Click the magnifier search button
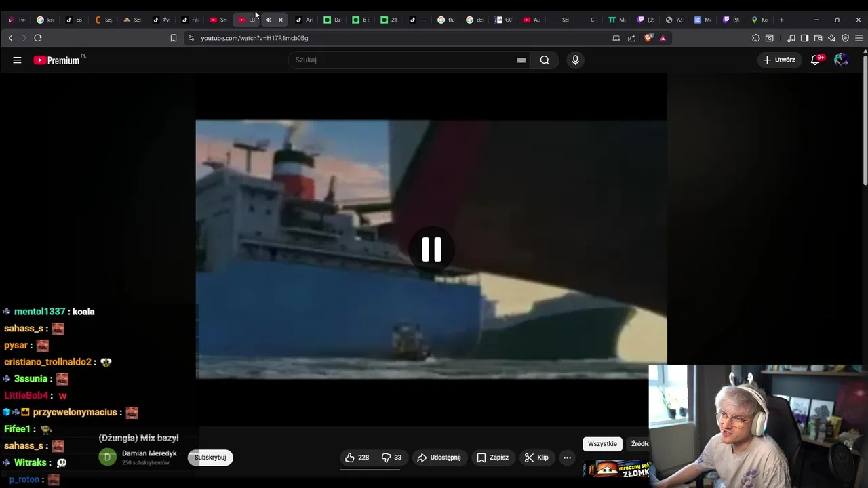The width and height of the screenshot is (868, 488). click(x=545, y=60)
